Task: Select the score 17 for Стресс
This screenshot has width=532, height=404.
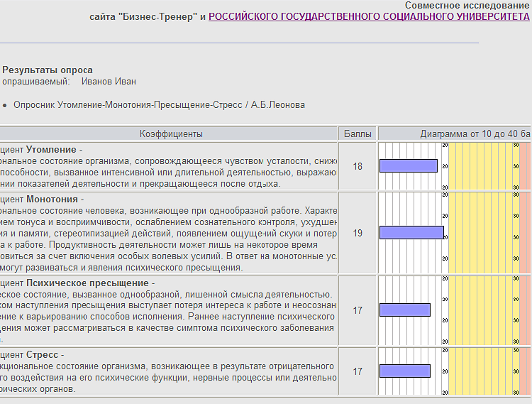Action: pos(358,371)
